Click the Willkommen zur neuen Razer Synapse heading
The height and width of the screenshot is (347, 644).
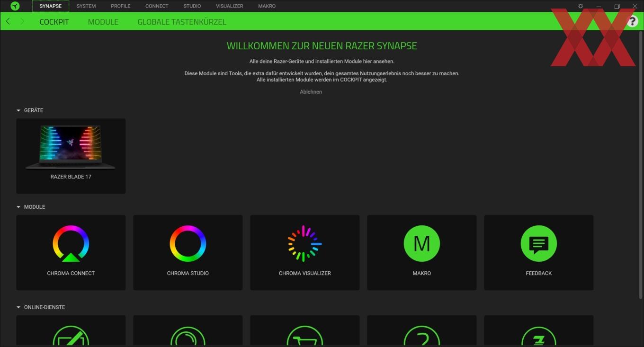point(322,46)
